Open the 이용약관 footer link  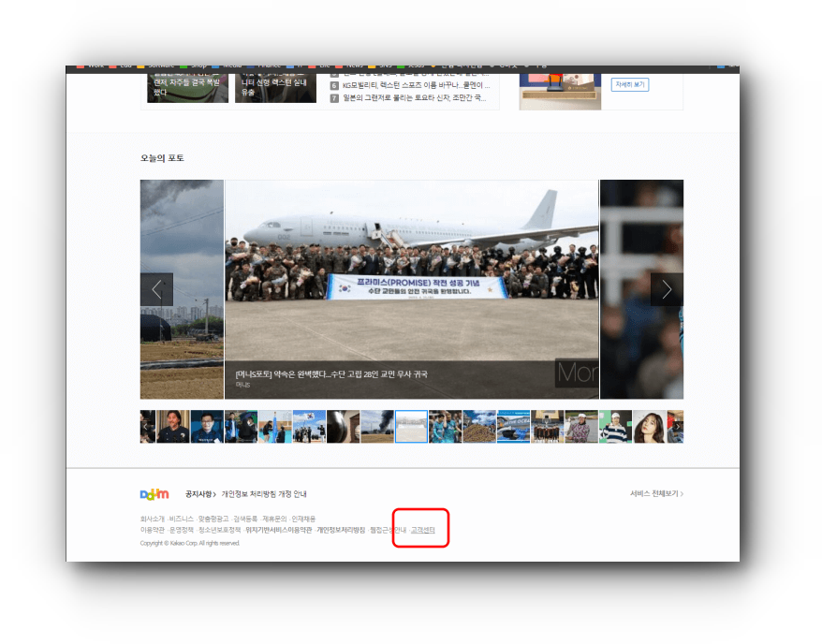[152, 531]
